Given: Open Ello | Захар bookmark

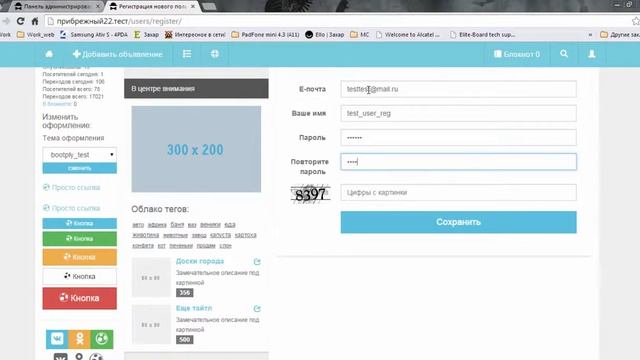Looking at the screenshot, I should coord(325,35).
